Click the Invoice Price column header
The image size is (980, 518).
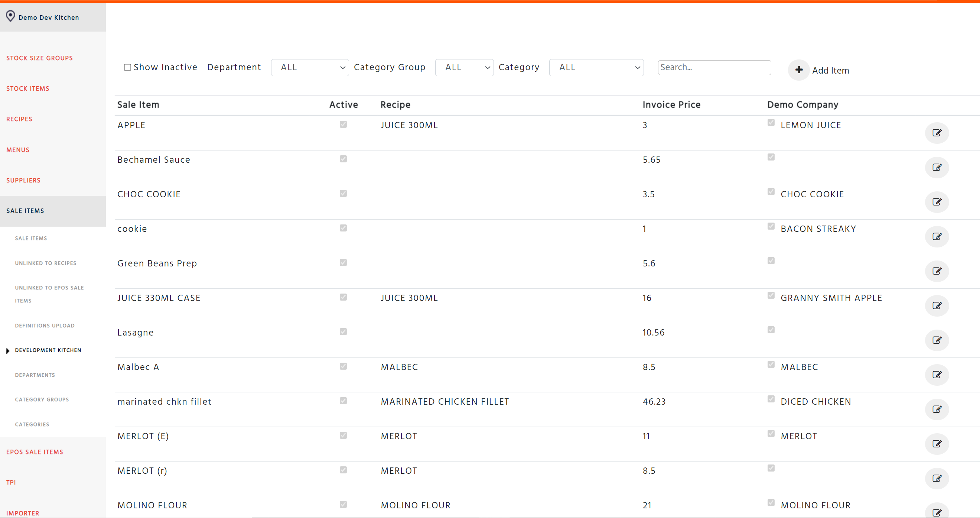(x=671, y=105)
